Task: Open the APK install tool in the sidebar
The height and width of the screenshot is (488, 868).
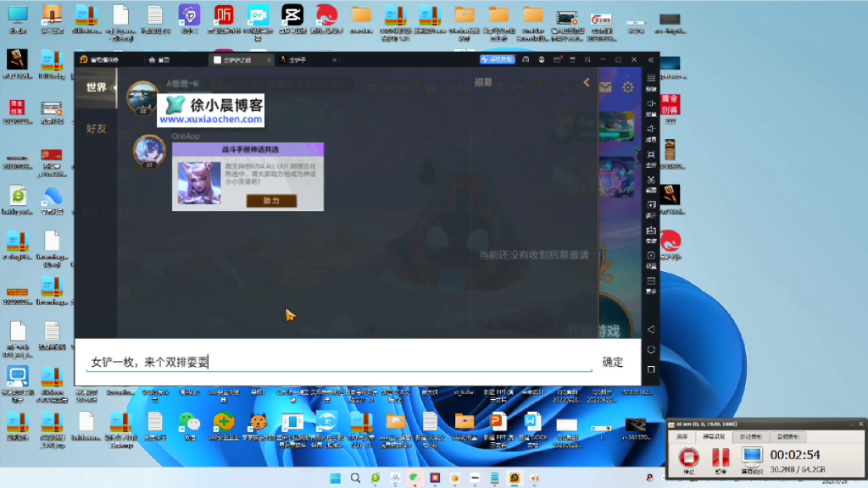Action: pyautogui.click(x=649, y=229)
